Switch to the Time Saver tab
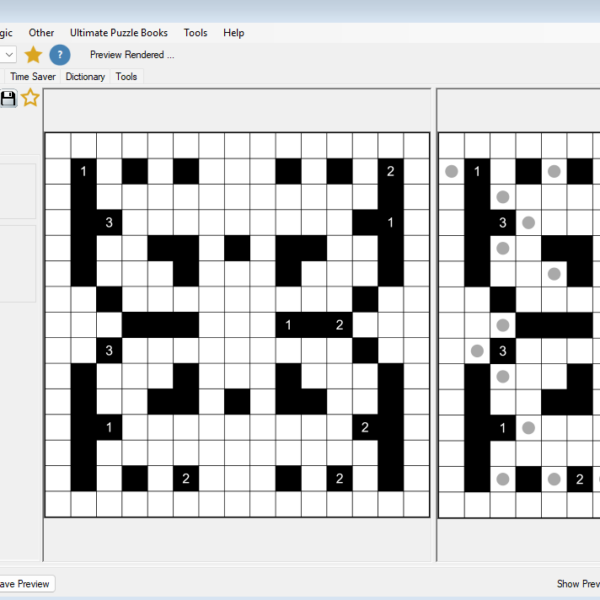This screenshot has height=600, width=600. tap(33, 76)
